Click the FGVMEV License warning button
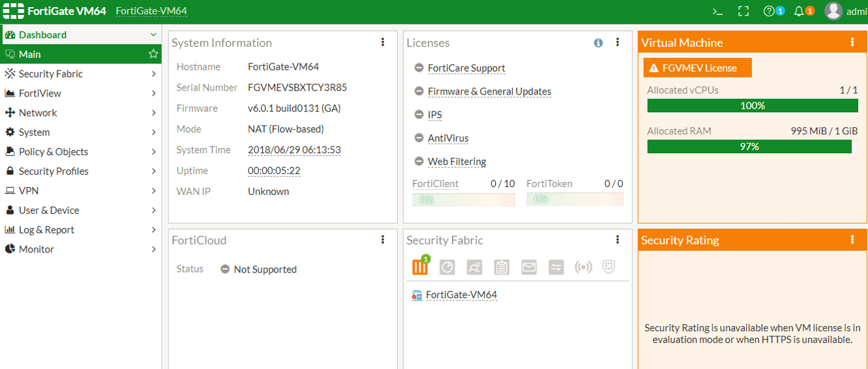Viewport: 868px width, 369px height. (x=698, y=68)
